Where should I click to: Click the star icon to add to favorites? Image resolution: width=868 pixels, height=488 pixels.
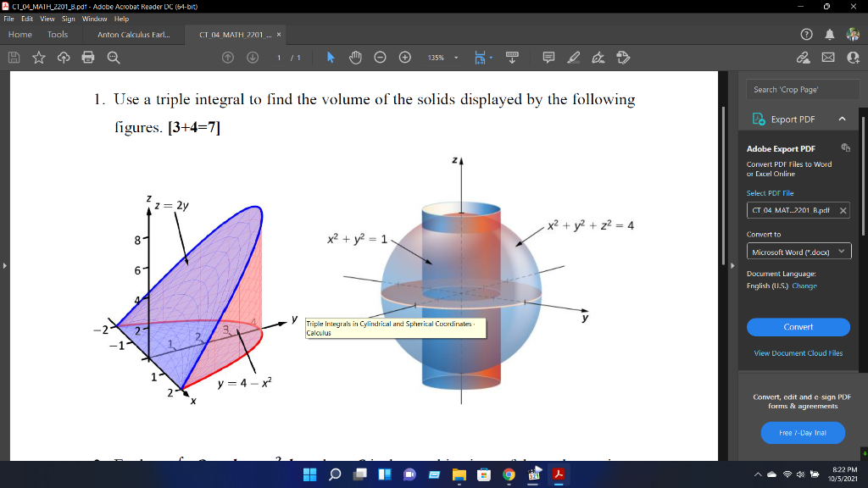37,58
